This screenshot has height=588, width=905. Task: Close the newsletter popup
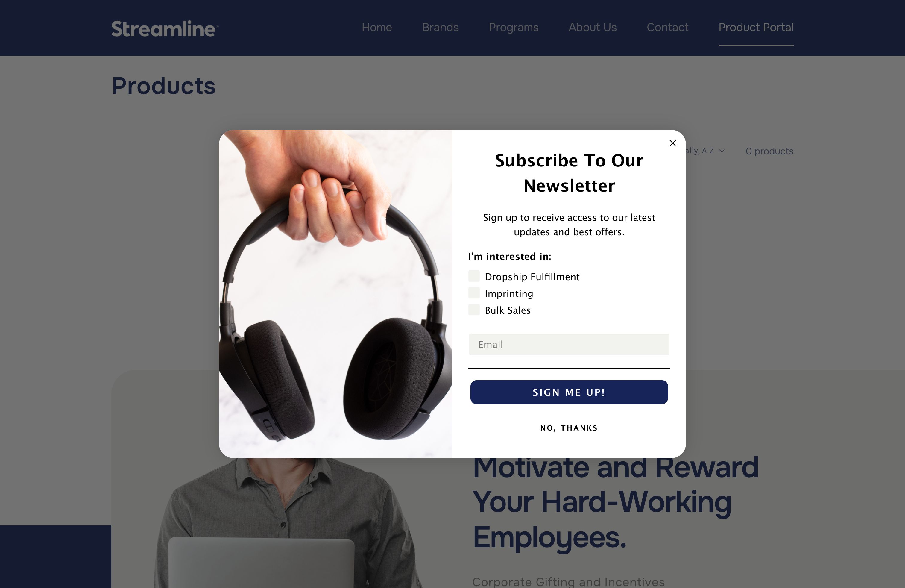tap(672, 143)
